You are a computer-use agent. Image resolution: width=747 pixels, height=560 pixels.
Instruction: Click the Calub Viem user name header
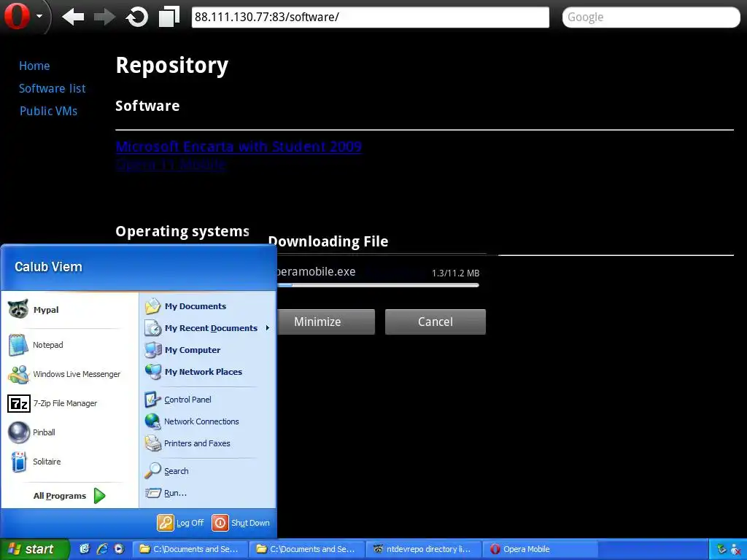tap(48, 267)
